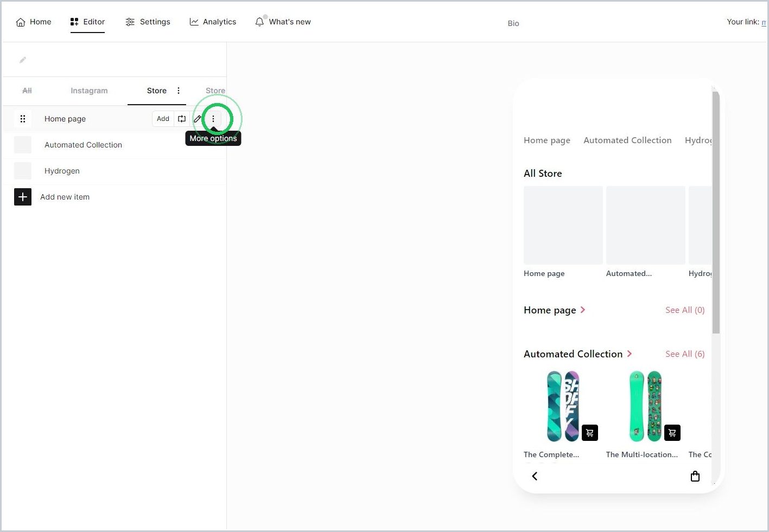Expand Automated Collection chevron in preview
Screen dimensions: 769x532
pos(630,354)
